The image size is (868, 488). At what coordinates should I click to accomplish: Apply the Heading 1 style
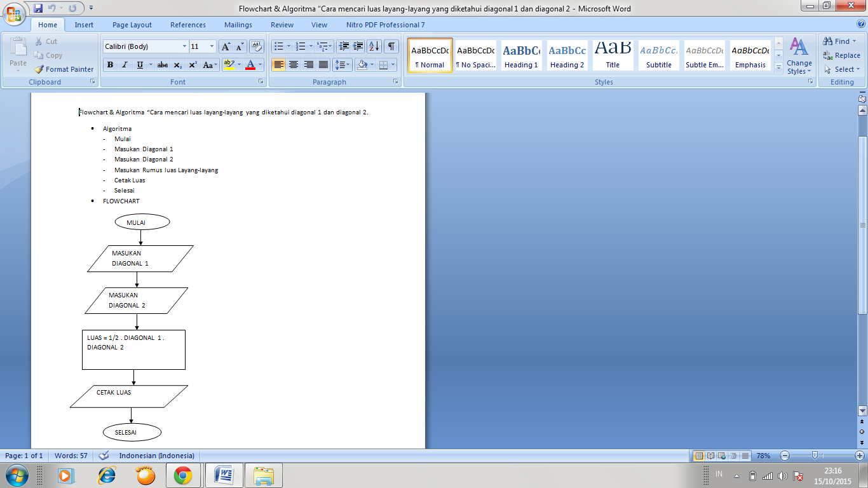click(521, 55)
